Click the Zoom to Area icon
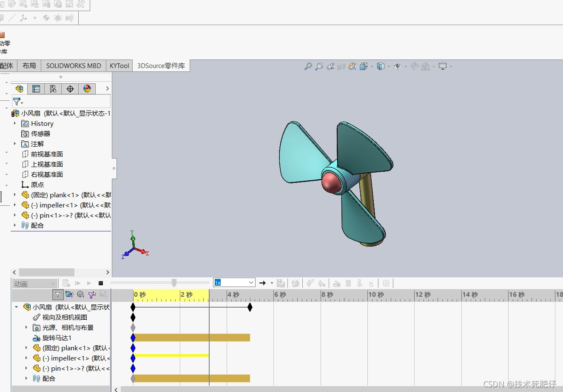The image size is (563, 392). [319, 66]
